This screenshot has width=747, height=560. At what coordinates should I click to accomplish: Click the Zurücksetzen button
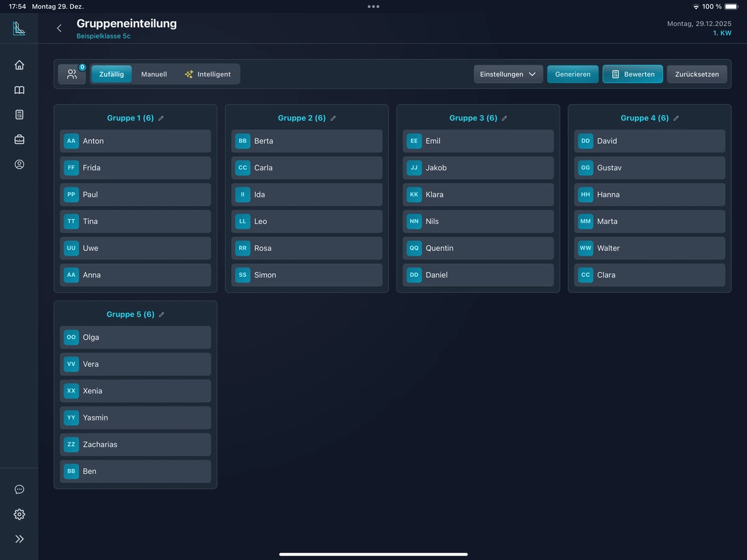697,74
